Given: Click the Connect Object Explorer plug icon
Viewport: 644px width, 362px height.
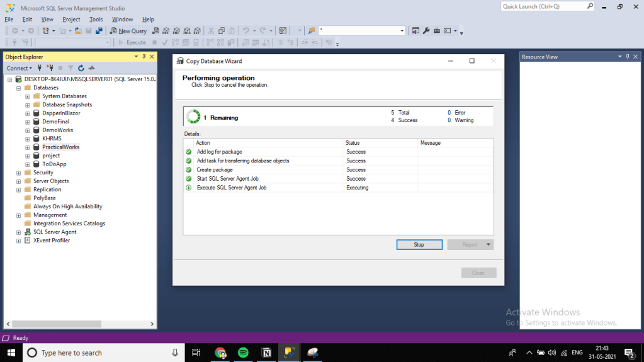Looking at the screenshot, I should click(40, 68).
